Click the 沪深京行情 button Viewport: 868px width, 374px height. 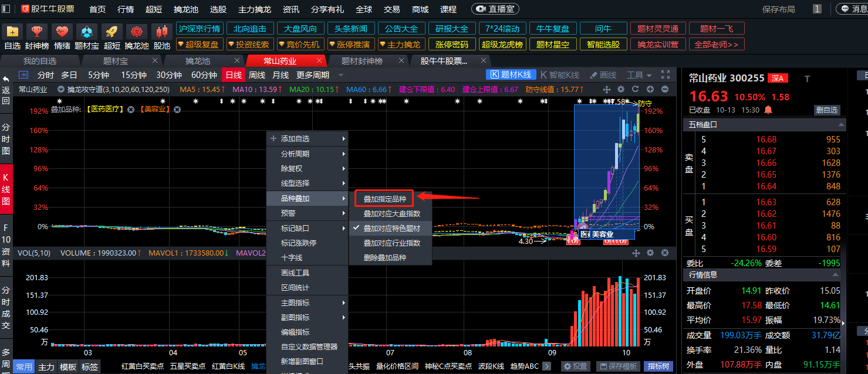click(x=200, y=29)
